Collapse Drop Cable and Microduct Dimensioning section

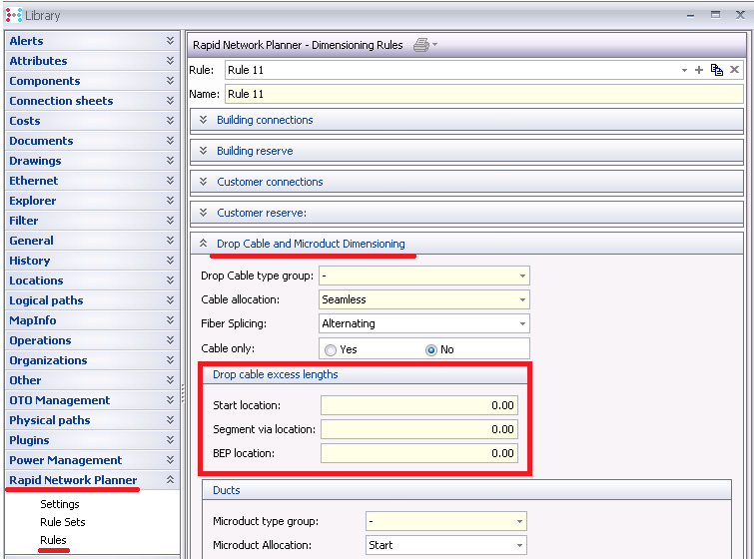click(x=203, y=244)
